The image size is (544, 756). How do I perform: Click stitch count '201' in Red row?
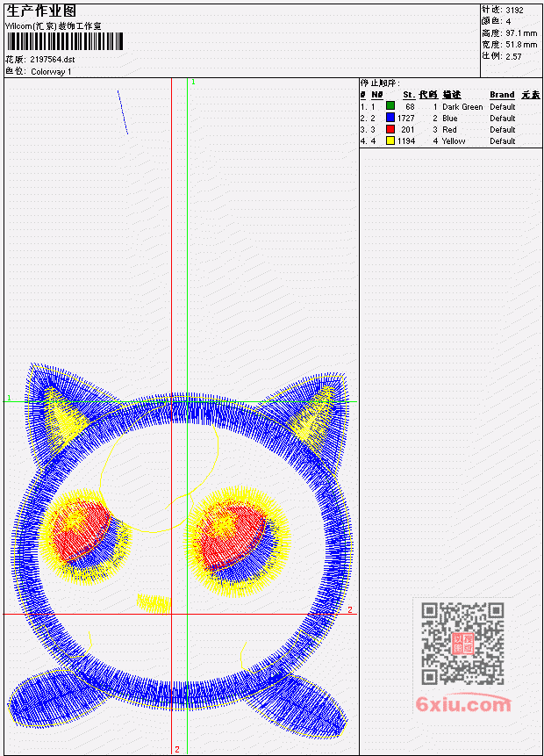[408, 130]
